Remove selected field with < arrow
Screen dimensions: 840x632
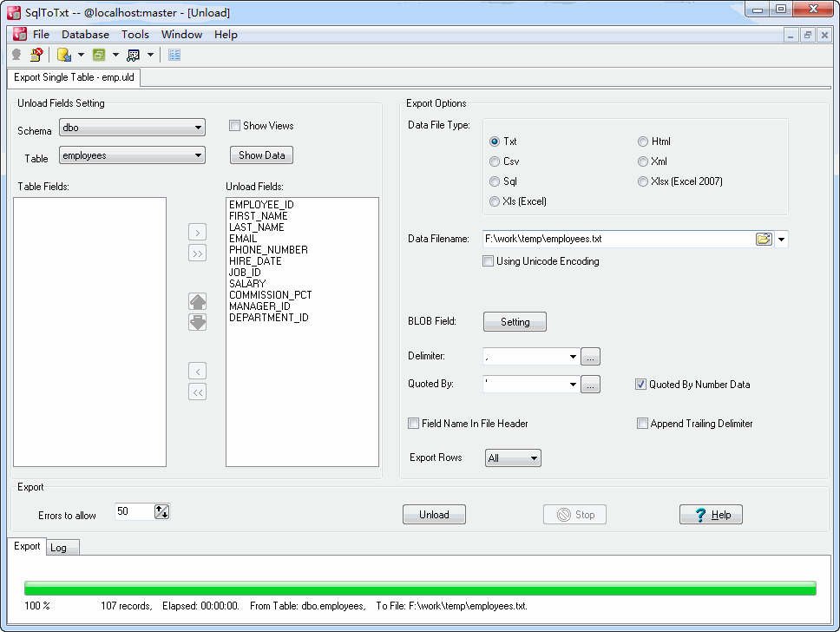pyautogui.click(x=198, y=371)
